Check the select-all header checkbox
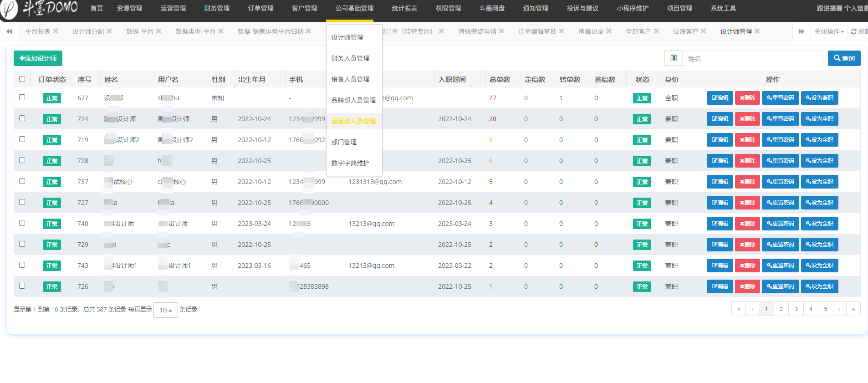This screenshot has width=868, height=383. point(22,79)
